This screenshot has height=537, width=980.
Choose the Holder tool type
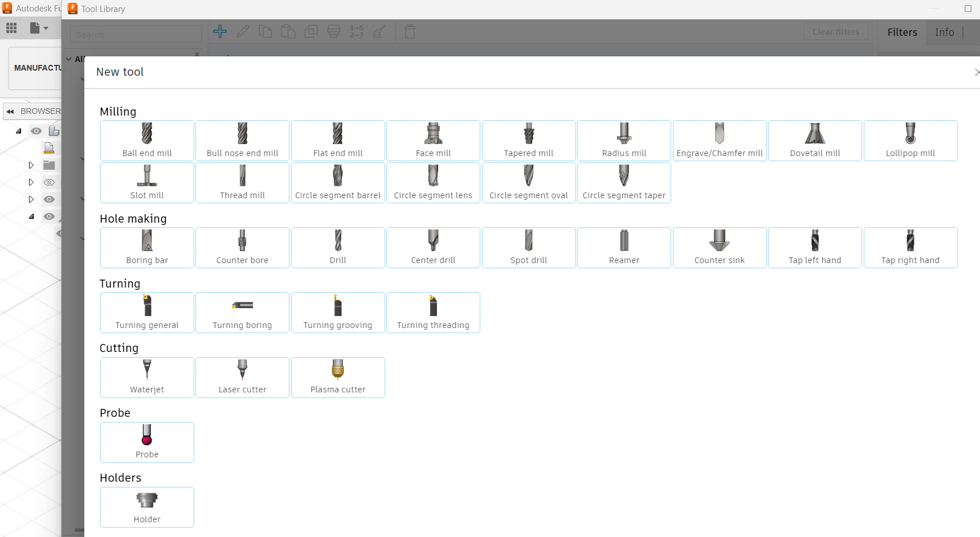point(147,507)
